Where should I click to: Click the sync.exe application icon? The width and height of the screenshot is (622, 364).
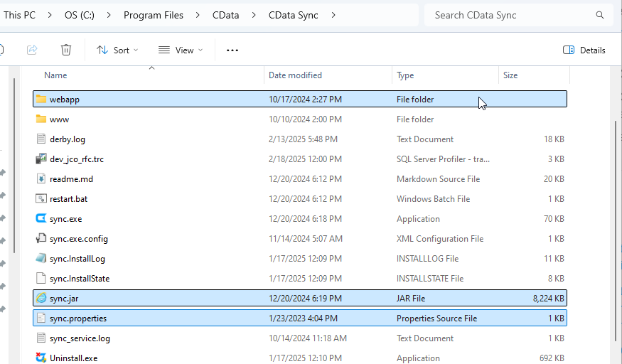click(41, 219)
